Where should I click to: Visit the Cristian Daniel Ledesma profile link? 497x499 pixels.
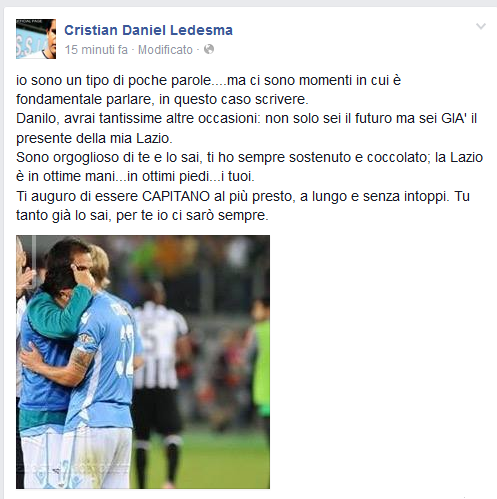(148, 30)
